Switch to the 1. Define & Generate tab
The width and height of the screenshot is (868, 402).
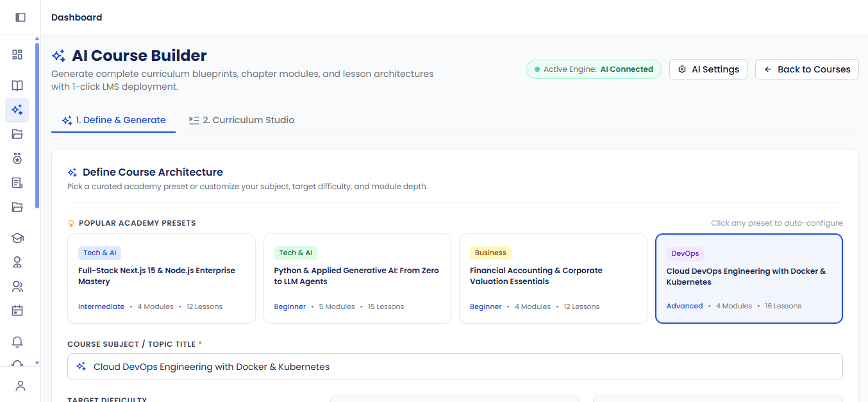point(113,120)
